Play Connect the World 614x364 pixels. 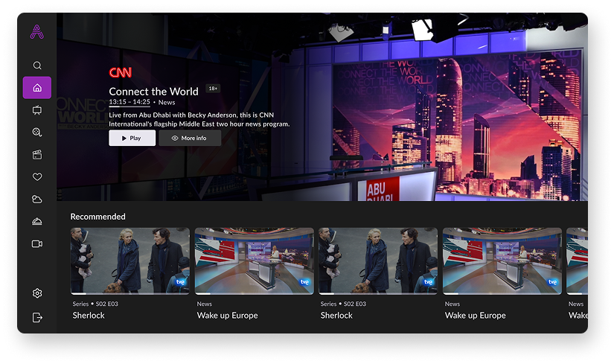pos(132,138)
